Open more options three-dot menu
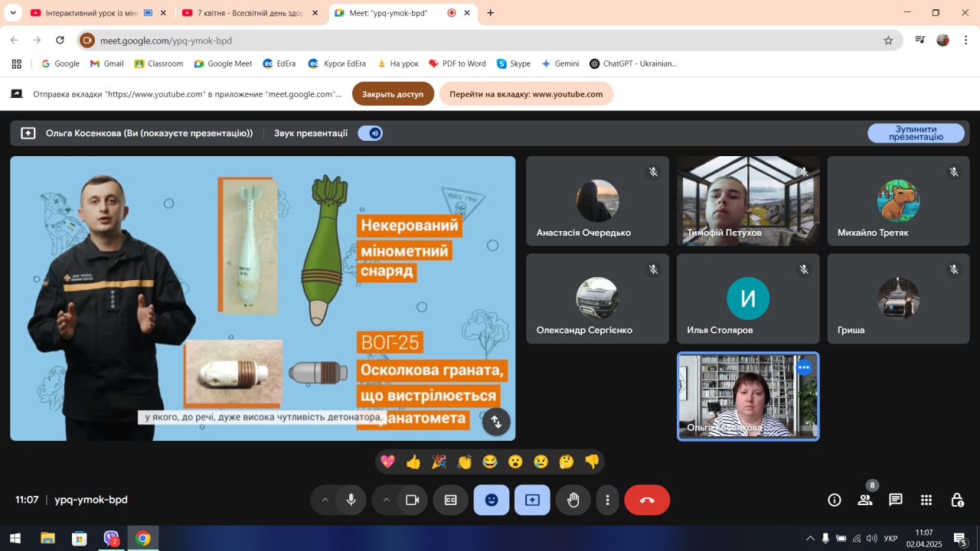Viewport: 980px width, 551px height. tap(607, 500)
